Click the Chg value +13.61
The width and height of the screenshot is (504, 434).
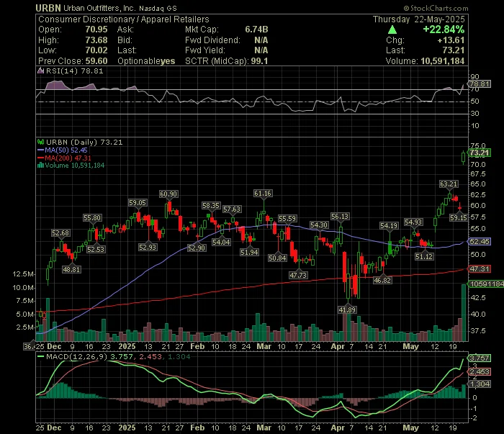tap(451, 40)
